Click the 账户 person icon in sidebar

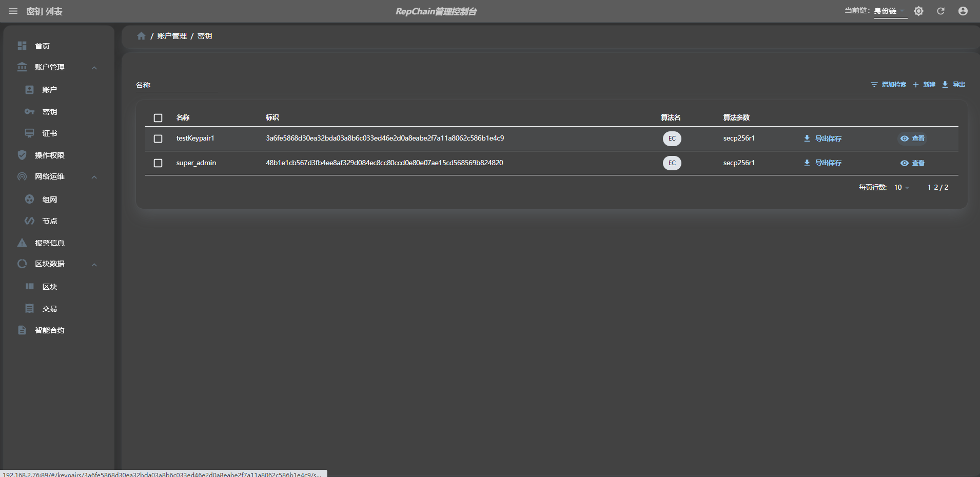[x=30, y=90]
